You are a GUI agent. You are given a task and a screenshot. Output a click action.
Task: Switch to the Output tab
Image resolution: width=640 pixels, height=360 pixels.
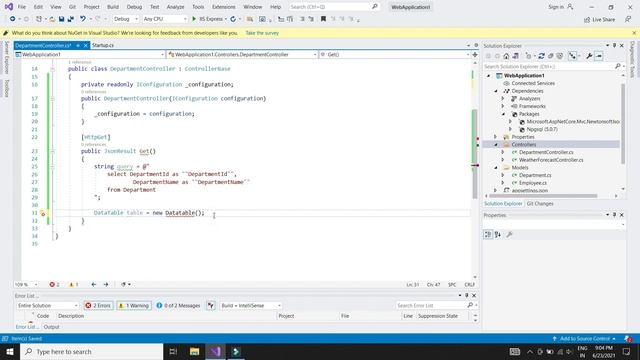(51, 327)
